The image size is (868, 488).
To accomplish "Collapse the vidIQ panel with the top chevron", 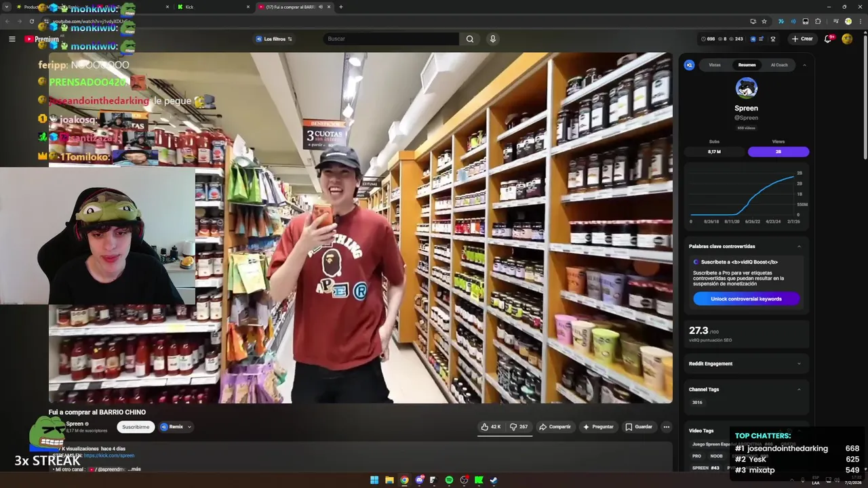I will 804,65.
